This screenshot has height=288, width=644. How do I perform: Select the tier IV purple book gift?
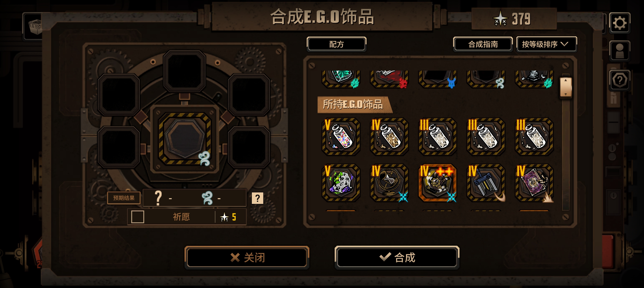534,183
